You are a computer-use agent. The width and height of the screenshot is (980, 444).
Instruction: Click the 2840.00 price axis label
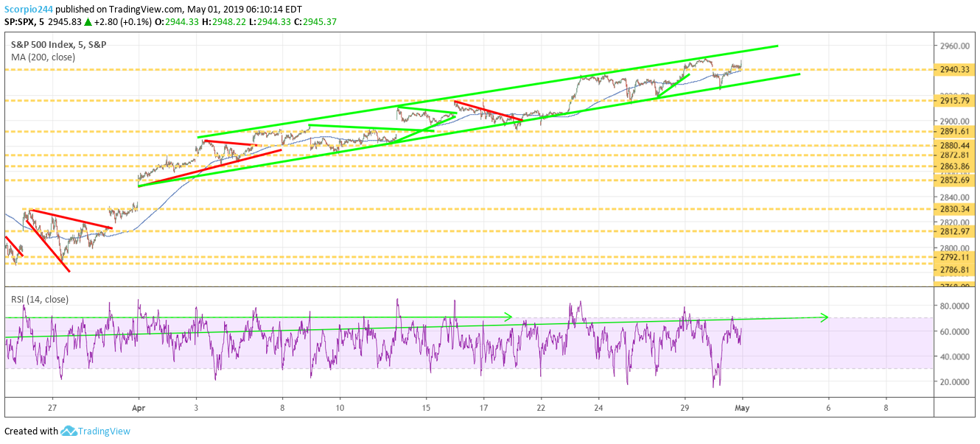click(954, 197)
